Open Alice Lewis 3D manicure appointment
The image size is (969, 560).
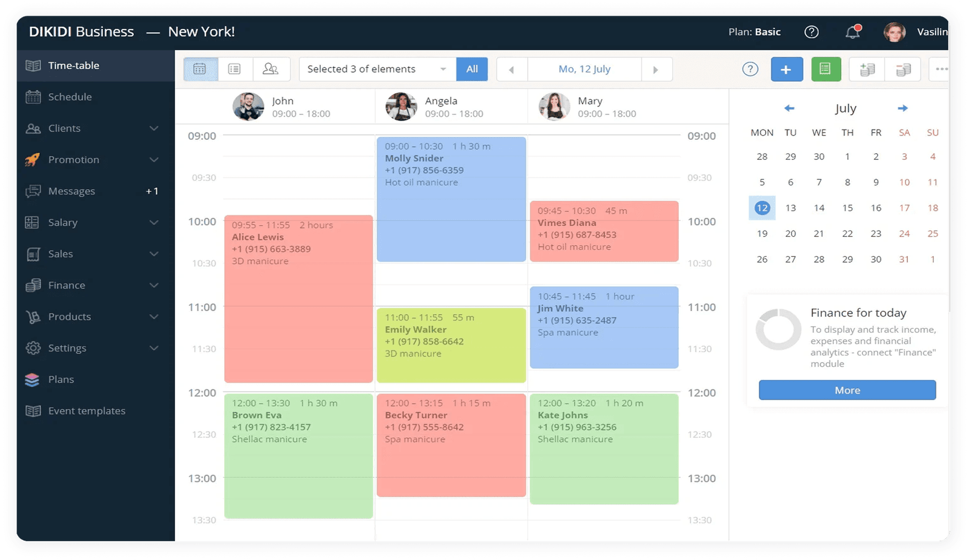[299, 299]
